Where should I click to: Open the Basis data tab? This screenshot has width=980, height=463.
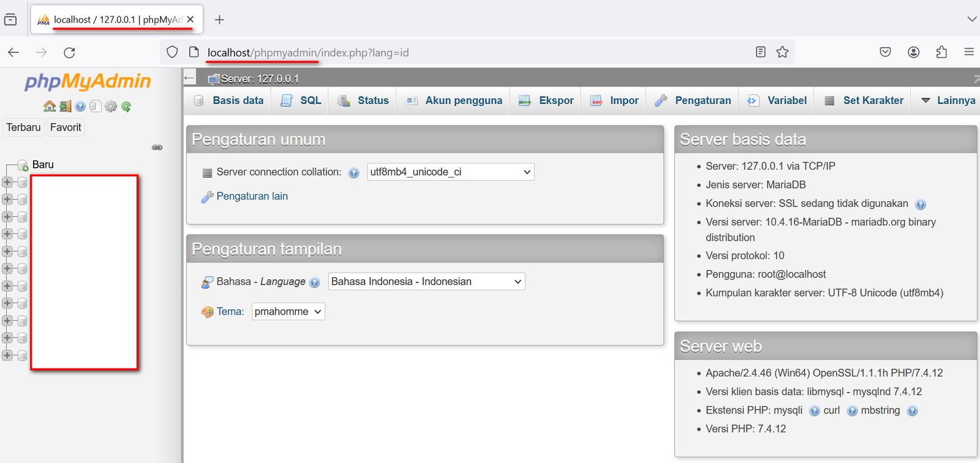pos(229,100)
